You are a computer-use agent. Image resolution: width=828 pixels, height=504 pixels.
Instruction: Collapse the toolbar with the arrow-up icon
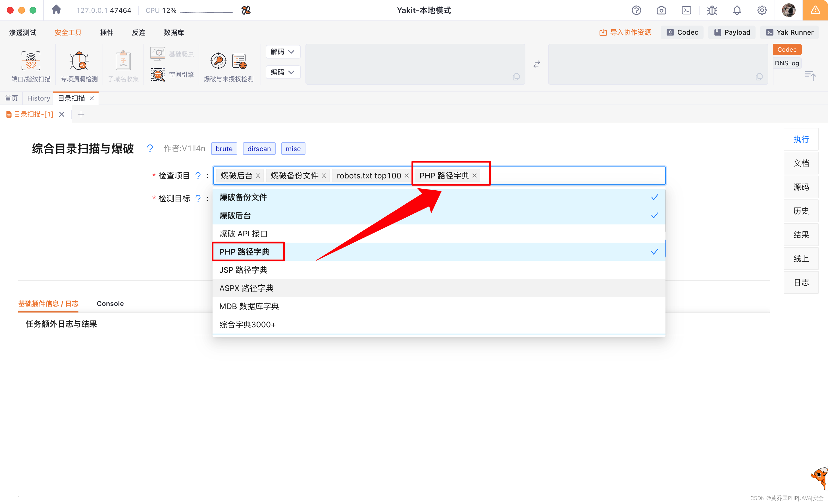[x=810, y=76]
